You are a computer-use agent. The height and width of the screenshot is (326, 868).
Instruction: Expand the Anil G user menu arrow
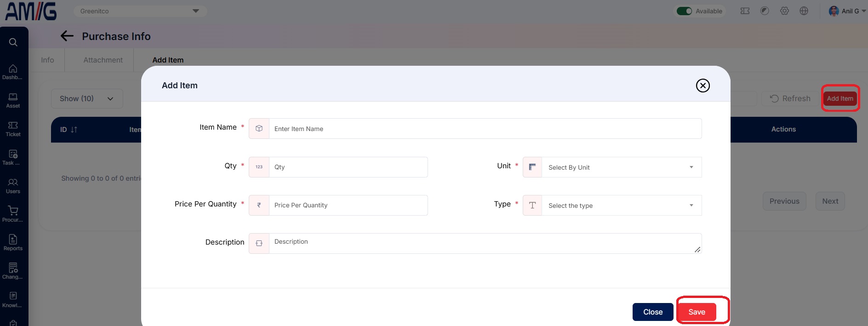pyautogui.click(x=863, y=11)
